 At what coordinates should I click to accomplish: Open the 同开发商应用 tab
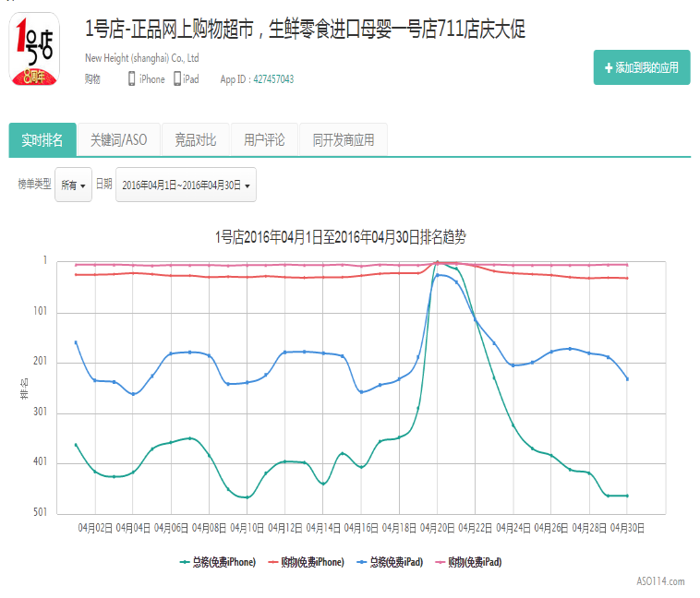click(x=344, y=139)
